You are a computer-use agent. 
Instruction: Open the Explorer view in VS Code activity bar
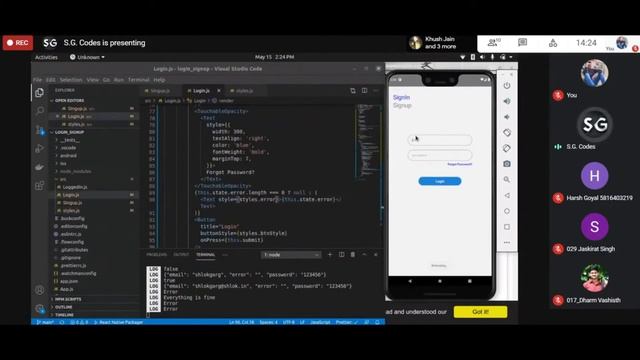coord(40,93)
